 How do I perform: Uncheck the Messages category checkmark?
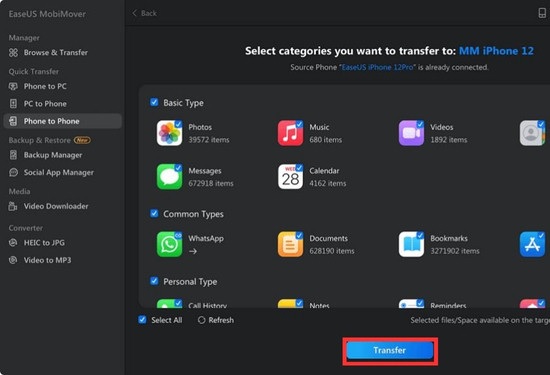coord(178,168)
